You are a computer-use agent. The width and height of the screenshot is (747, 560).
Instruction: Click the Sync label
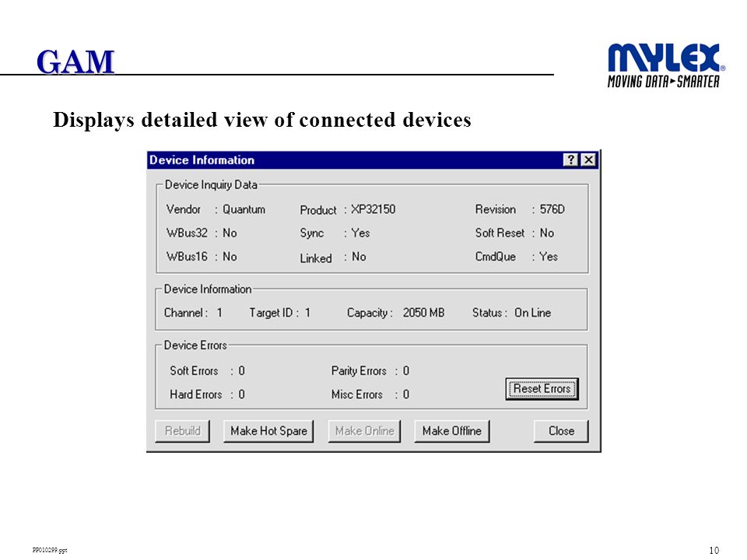(311, 233)
